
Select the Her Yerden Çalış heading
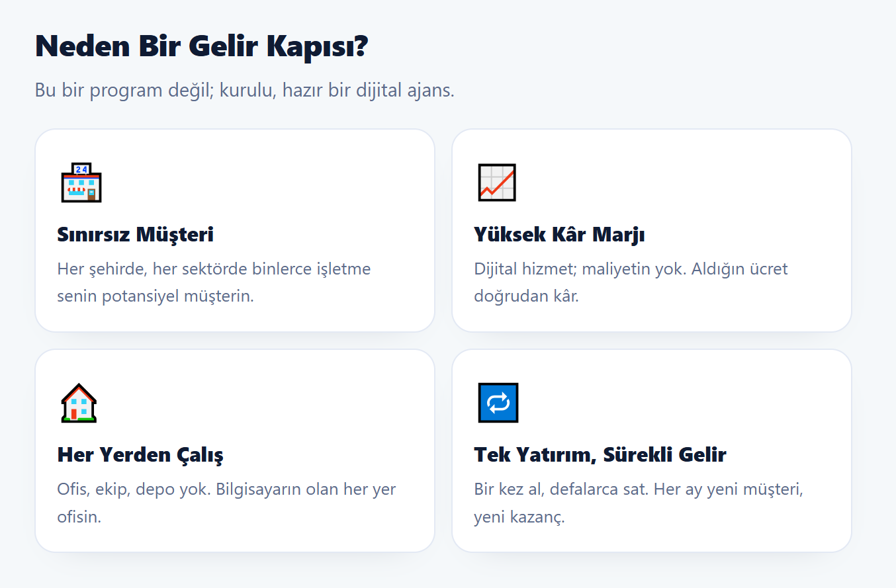pos(140,455)
